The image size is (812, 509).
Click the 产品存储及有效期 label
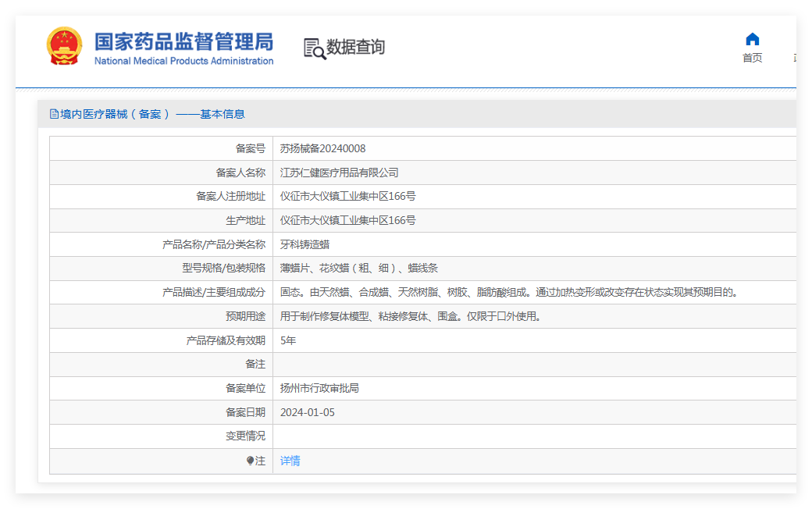point(226,340)
